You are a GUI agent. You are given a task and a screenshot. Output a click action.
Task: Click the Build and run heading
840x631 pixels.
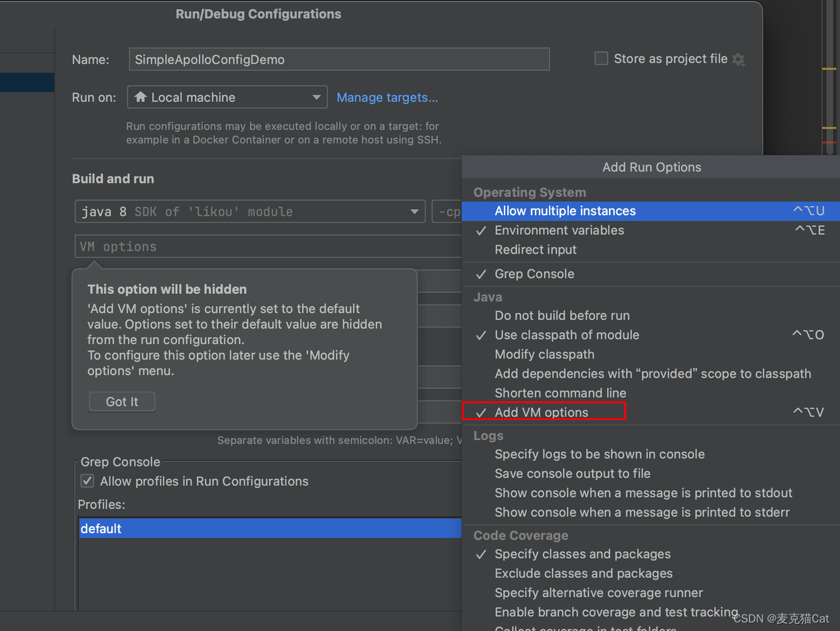(113, 178)
